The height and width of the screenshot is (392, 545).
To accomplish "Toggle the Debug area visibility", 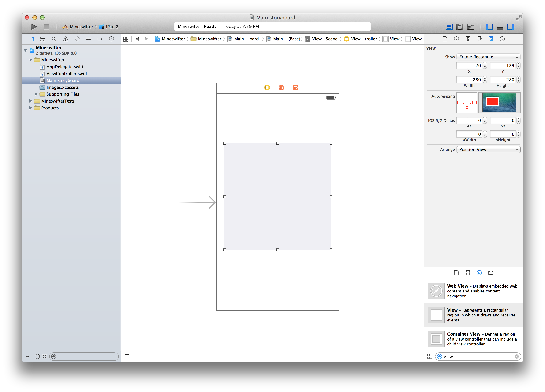I will click(500, 27).
